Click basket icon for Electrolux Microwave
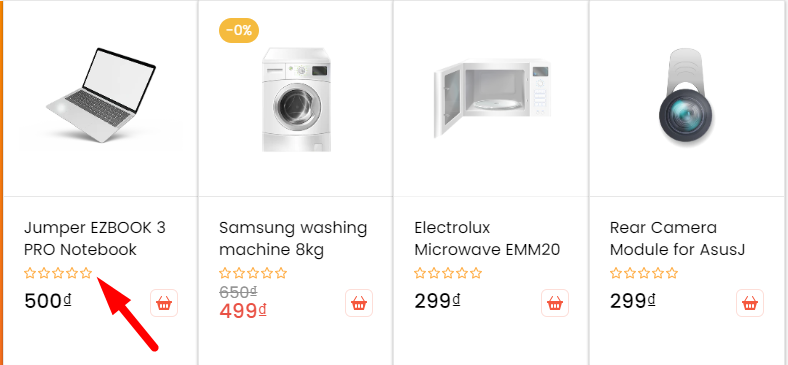This screenshot has width=788, height=365. [x=555, y=303]
